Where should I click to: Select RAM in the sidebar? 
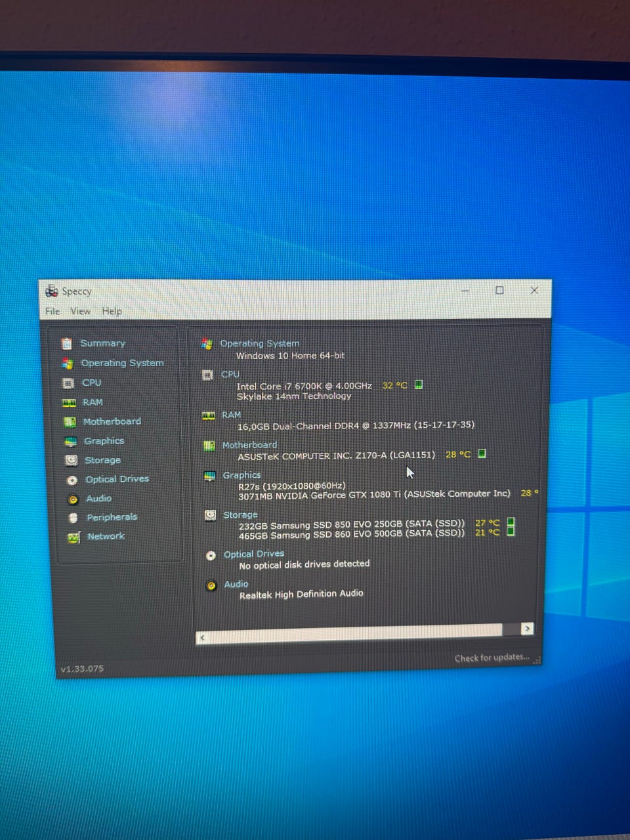click(93, 402)
